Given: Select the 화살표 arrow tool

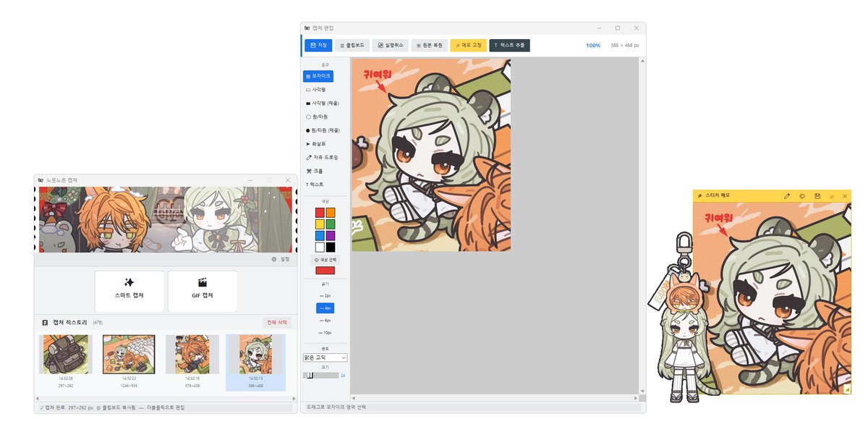Looking at the screenshot, I should point(316,143).
